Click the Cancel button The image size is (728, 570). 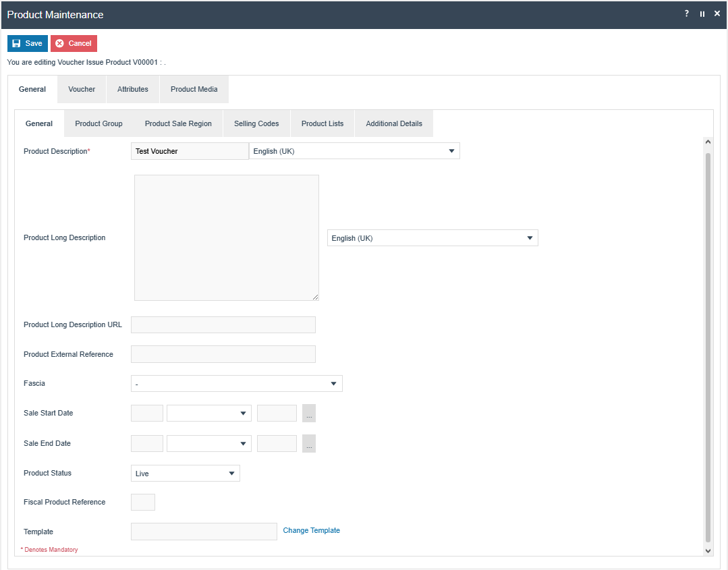coord(74,43)
